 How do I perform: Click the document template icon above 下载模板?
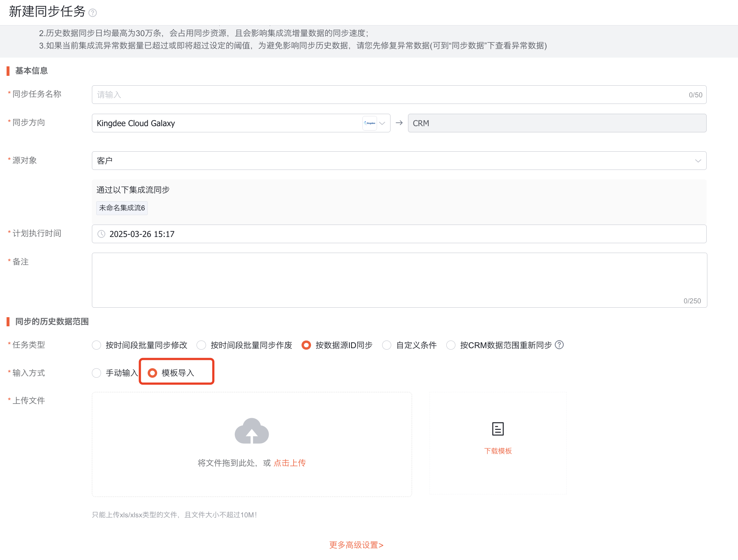[498, 429]
